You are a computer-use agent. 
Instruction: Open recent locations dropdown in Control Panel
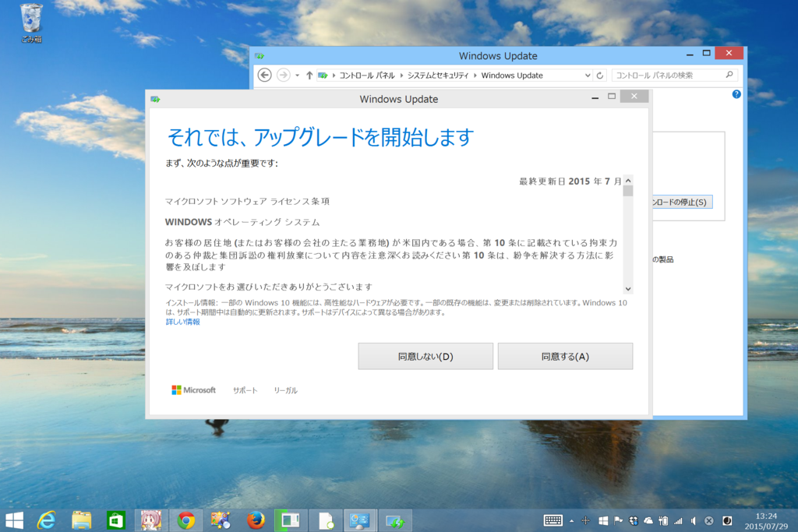[297, 76]
